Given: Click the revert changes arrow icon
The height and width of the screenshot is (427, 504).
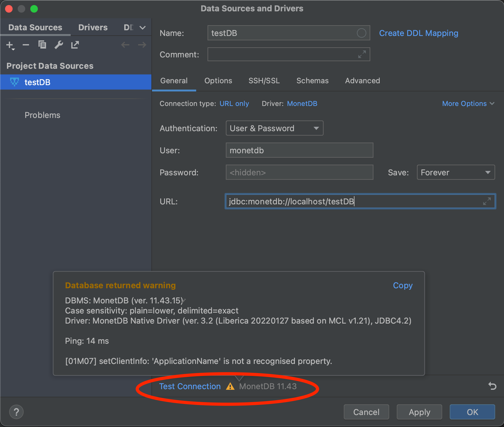Looking at the screenshot, I should pos(492,386).
